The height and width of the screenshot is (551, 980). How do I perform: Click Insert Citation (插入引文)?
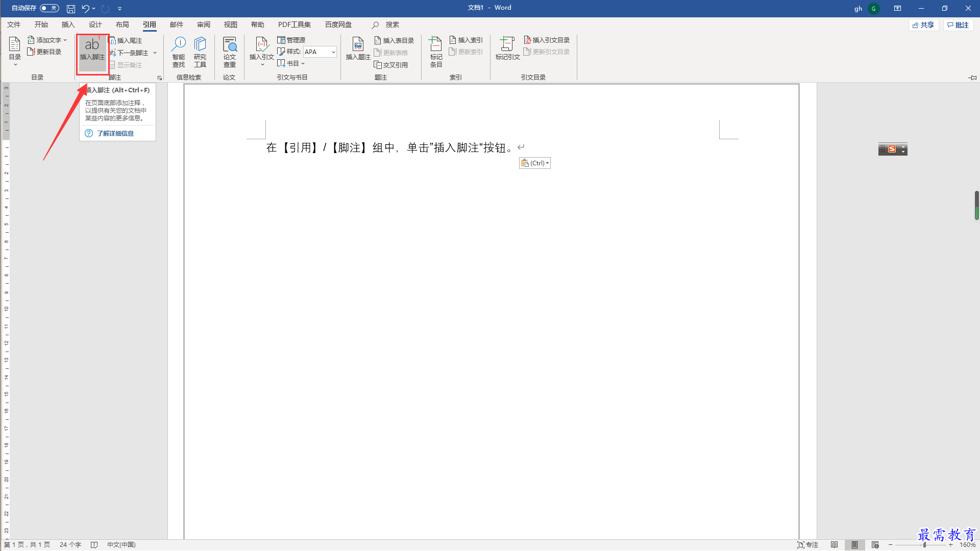(261, 51)
